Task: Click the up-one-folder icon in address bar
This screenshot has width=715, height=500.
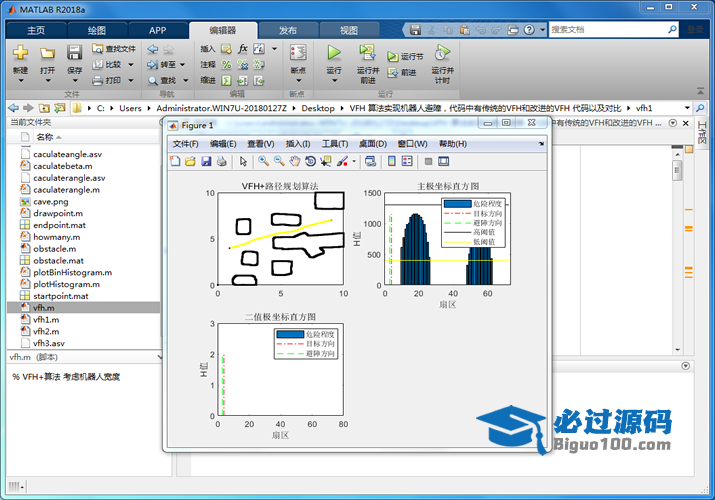Action: (44, 108)
